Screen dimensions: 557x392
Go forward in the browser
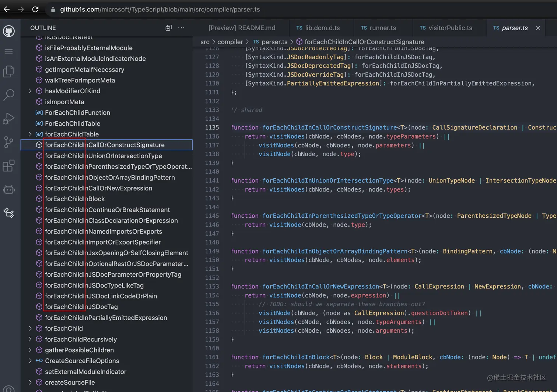tap(21, 9)
